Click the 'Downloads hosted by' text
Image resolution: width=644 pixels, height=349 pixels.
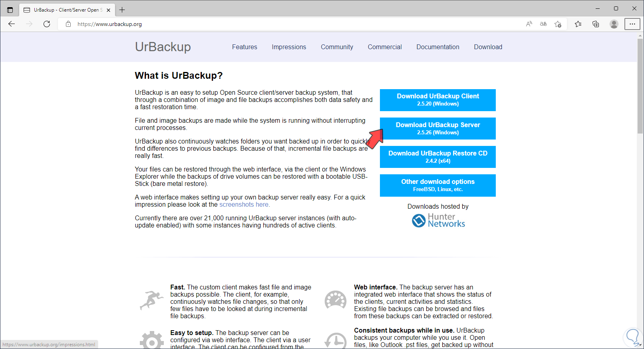click(x=438, y=206)
